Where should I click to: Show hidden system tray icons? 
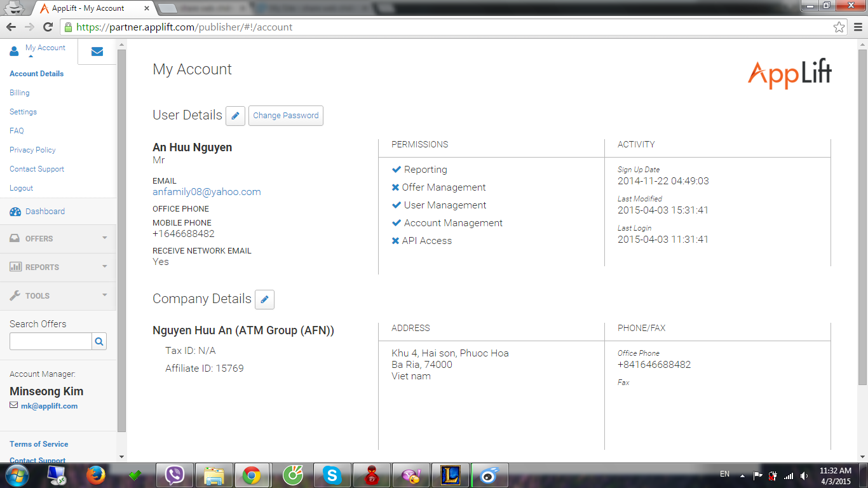pyautogui.click(x=742, y=475)
